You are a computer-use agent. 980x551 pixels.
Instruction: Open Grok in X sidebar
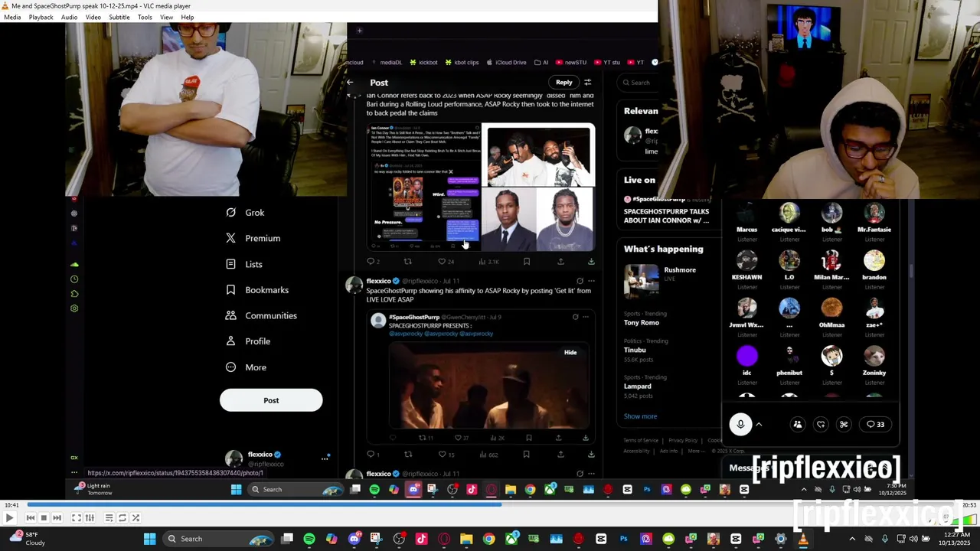coord(245,213)
